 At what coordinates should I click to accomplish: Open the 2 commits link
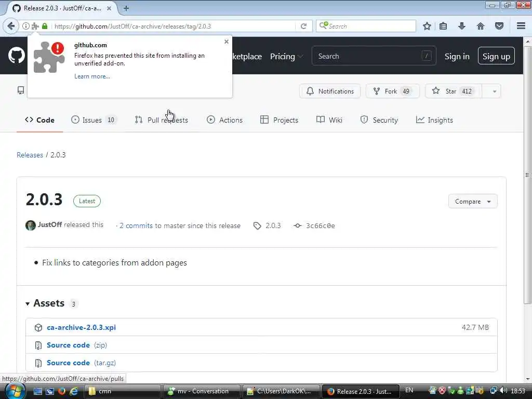click(x=136, y=225)
